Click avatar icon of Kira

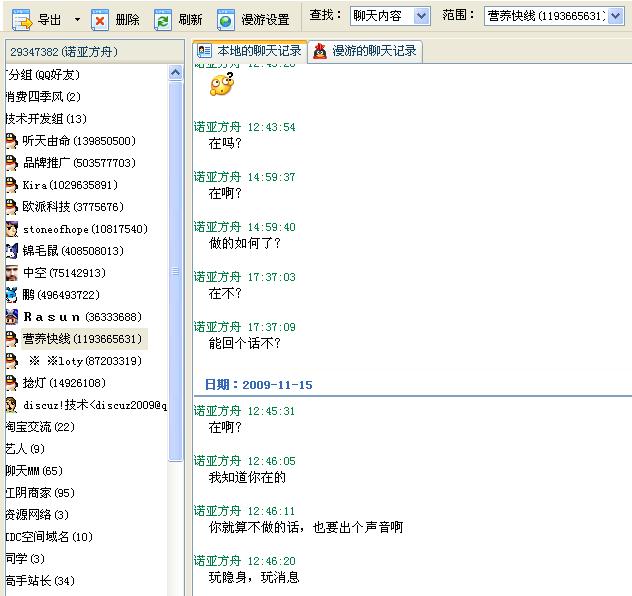12,185
